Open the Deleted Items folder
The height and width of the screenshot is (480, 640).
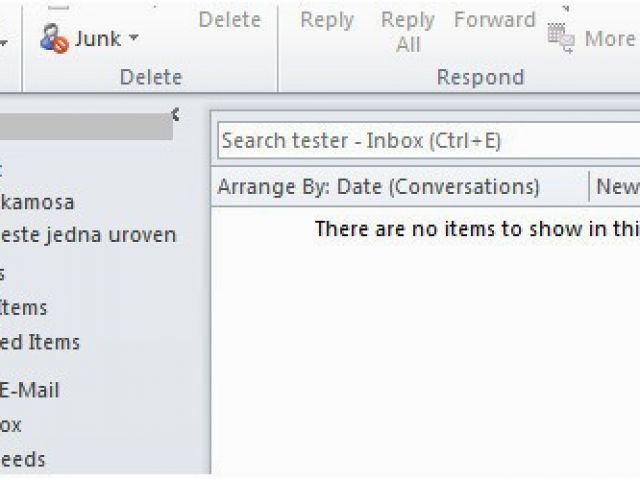point(40,342)
